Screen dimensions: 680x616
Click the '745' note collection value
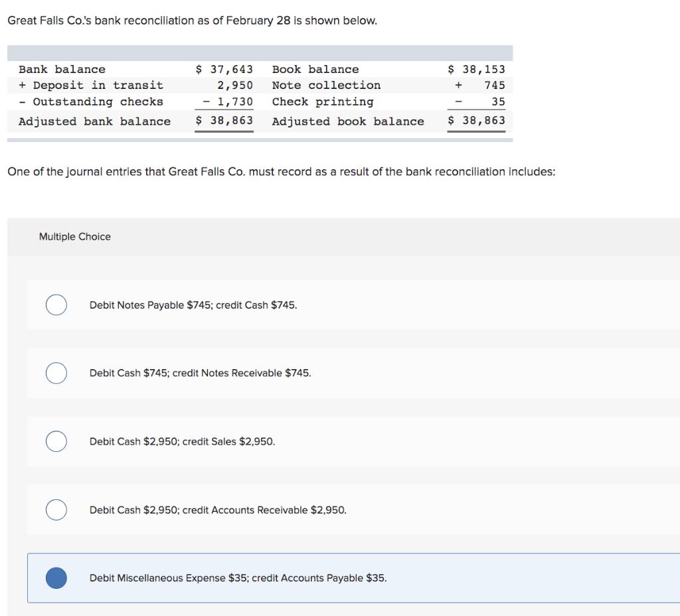[495, 86]
